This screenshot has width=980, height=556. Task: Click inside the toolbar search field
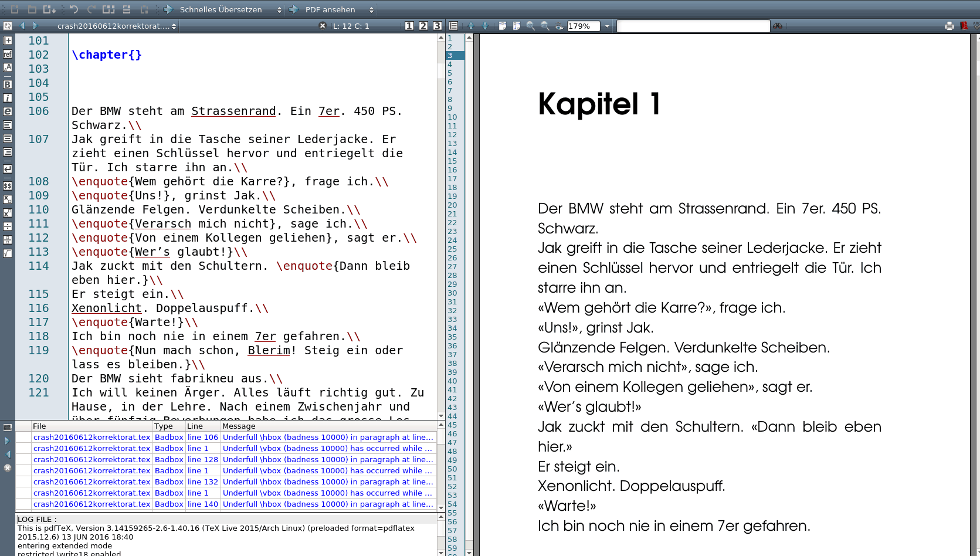(692, 26)
